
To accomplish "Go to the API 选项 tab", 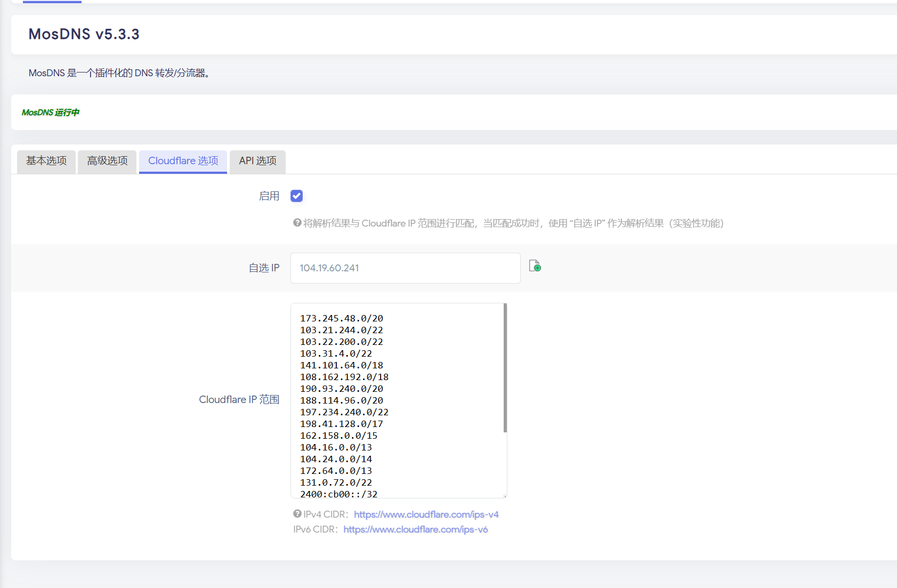I will [257, 161].
